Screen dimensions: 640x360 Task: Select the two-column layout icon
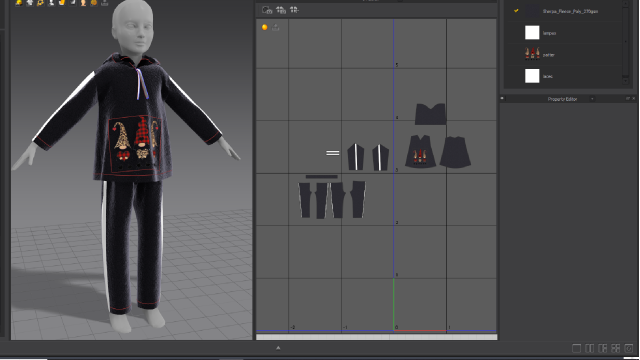click(589, 348)
